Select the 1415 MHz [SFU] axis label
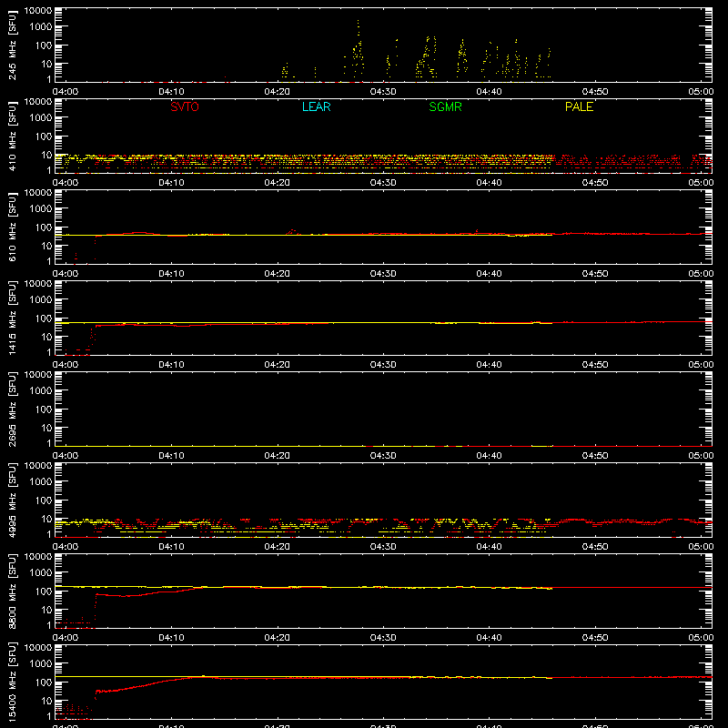 (x=12, y=318)
